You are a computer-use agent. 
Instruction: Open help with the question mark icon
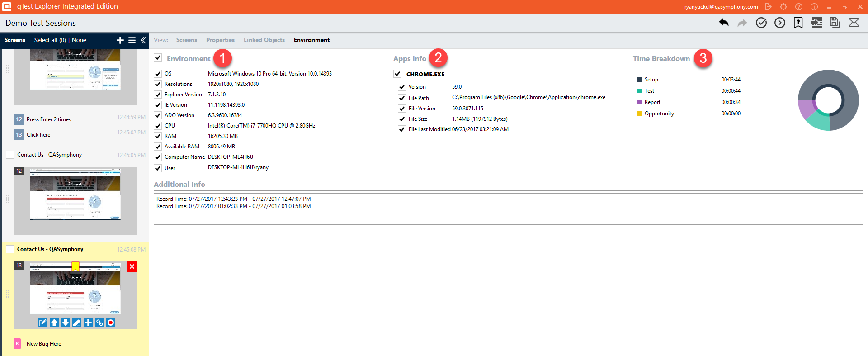tap(799, 7)
